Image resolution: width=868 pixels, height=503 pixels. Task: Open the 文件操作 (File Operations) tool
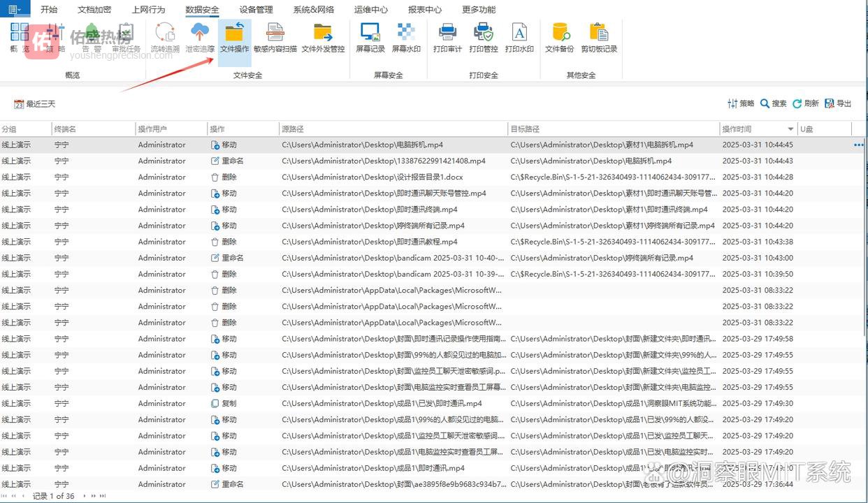(234, 38)
